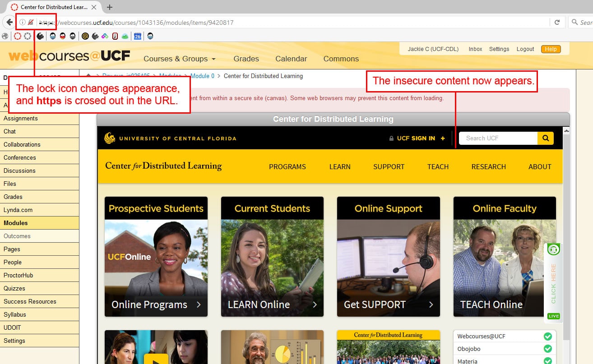Click the Logout link

click(x=525, y=49)
